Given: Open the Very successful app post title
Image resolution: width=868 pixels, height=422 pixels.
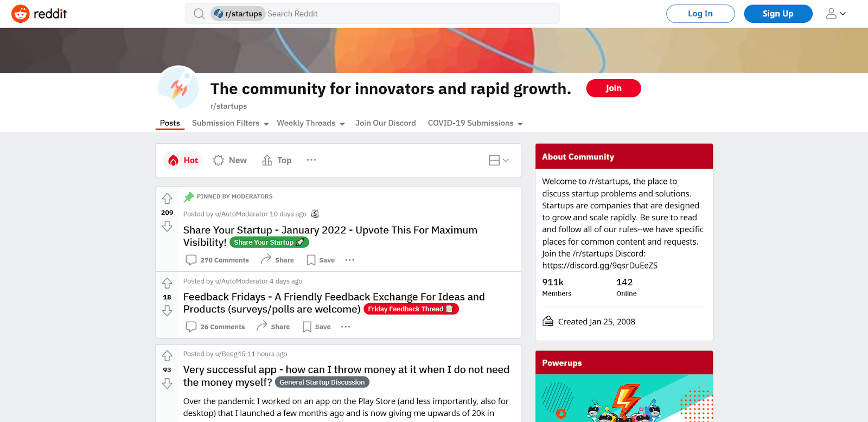Looking at the screenshot, I should (346, 375).
